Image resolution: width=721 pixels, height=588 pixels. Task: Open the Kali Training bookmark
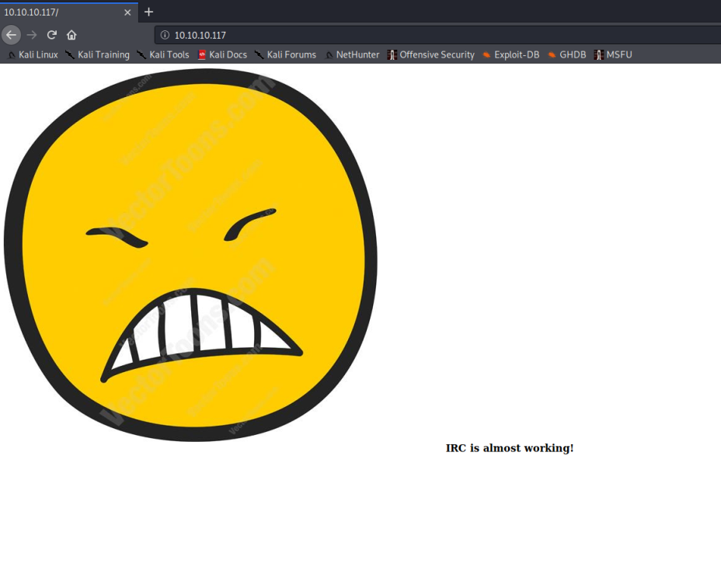pos(97,55)
